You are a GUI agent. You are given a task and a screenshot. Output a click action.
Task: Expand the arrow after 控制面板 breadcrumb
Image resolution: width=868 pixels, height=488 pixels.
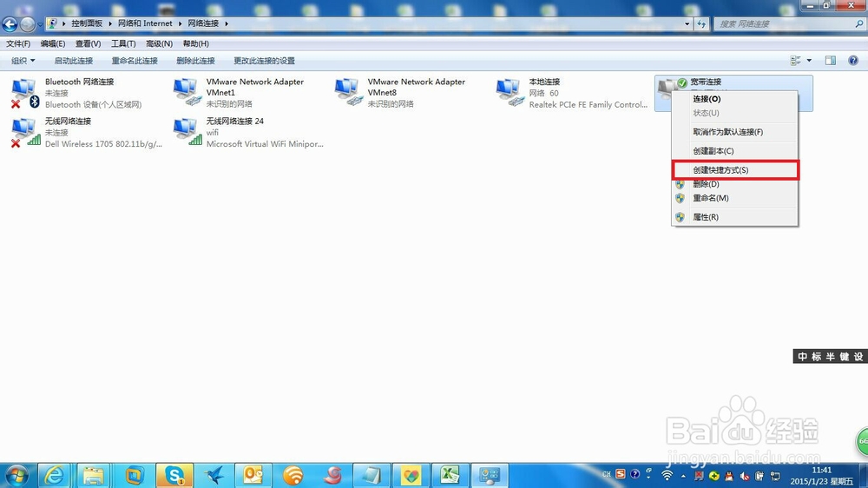[110, 23]
